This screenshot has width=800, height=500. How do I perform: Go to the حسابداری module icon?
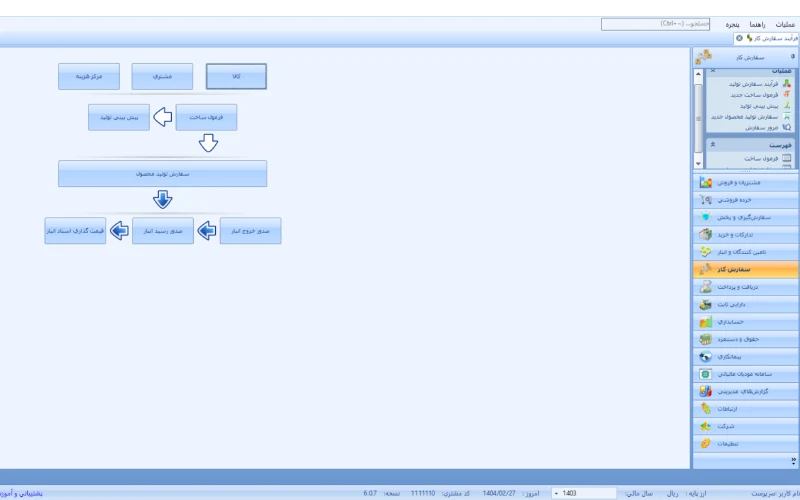706,321
